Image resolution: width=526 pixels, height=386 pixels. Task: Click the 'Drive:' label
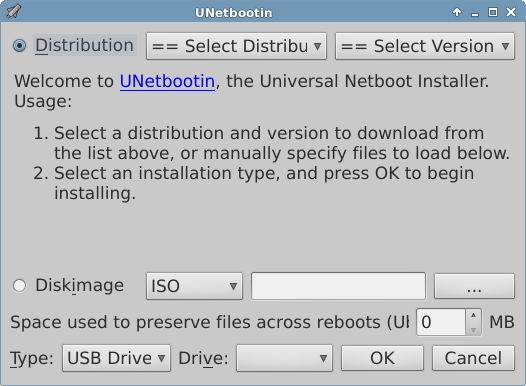(203, 358)
